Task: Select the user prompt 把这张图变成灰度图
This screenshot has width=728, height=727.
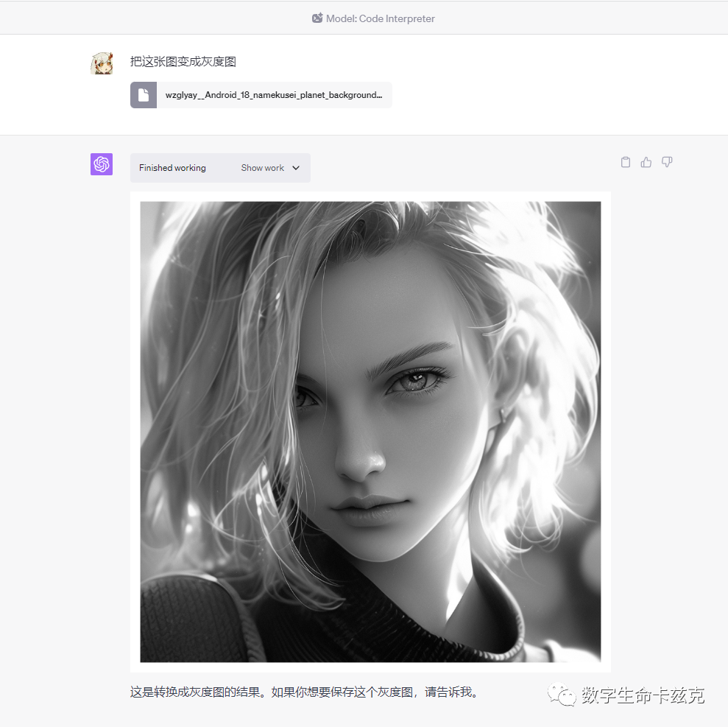Action: pyautogui.click(x=183, y=61)
